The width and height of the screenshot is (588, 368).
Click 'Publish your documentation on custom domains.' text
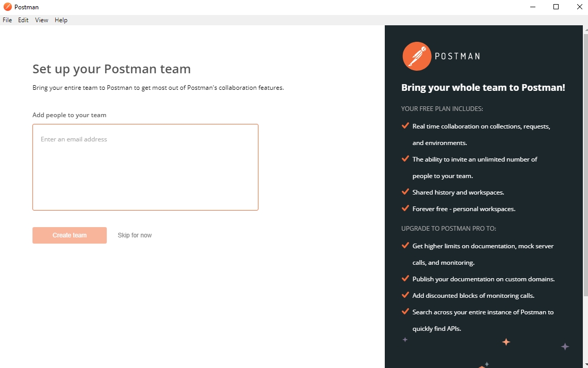pos(484,279)
